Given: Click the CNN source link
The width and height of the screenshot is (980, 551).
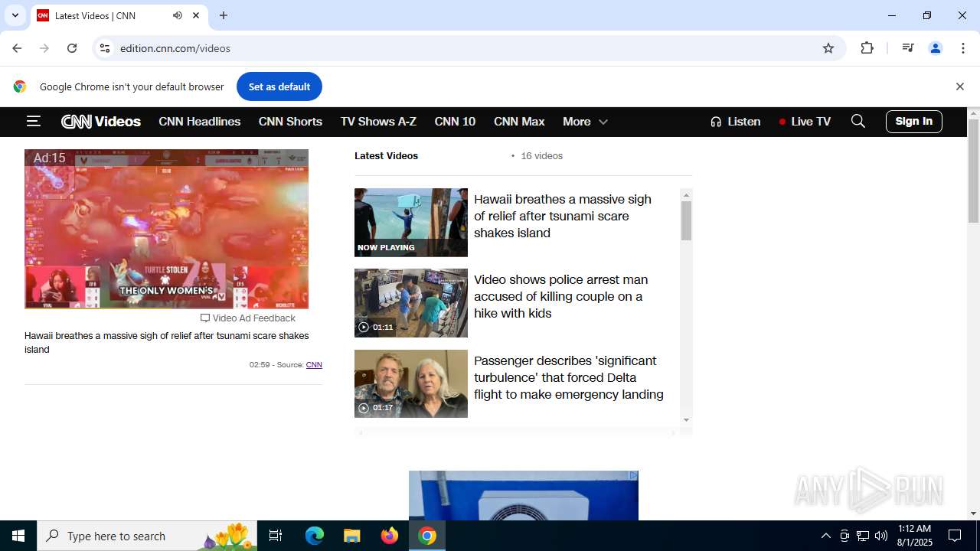Looking at the screenshot, I should 314,365.
